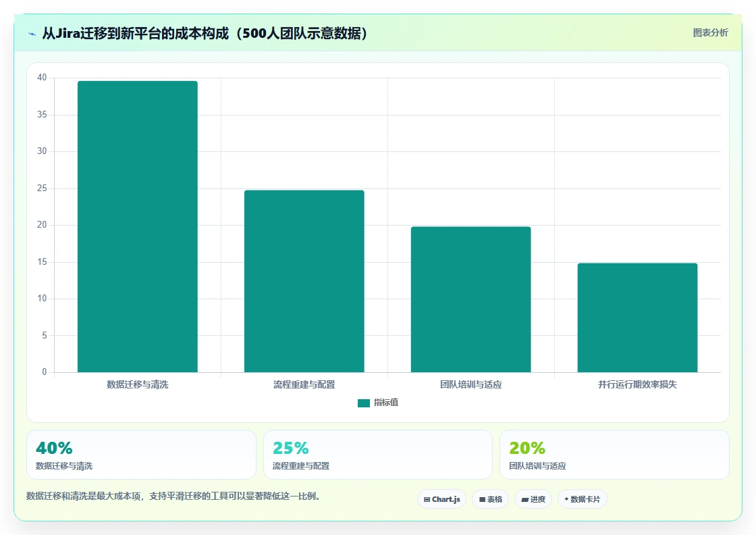Click the 数据迁移与清洗 bar in the chart

tap(138, 227)
